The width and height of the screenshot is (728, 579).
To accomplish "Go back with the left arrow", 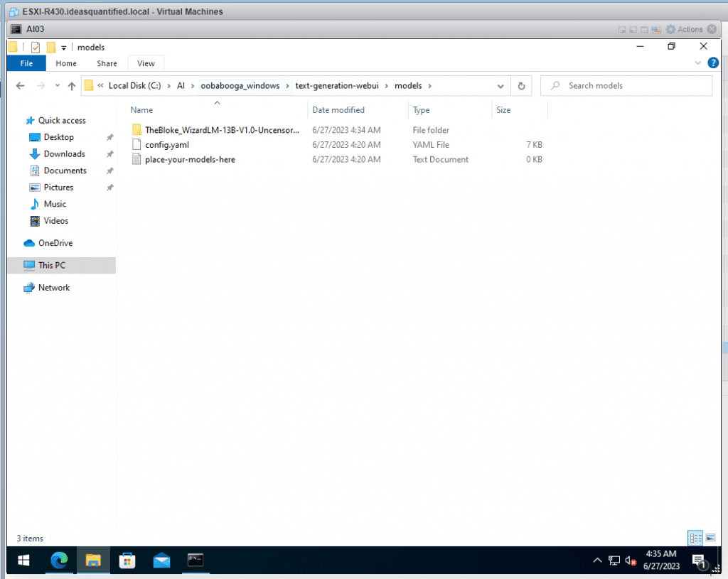I will click(20, 86).
